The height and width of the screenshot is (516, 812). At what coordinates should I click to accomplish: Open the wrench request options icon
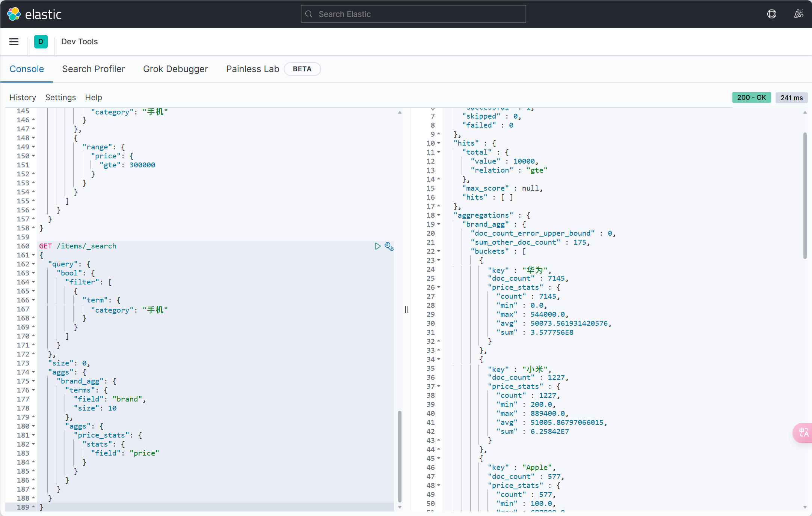pyautogui.click(x=389, y=247)
